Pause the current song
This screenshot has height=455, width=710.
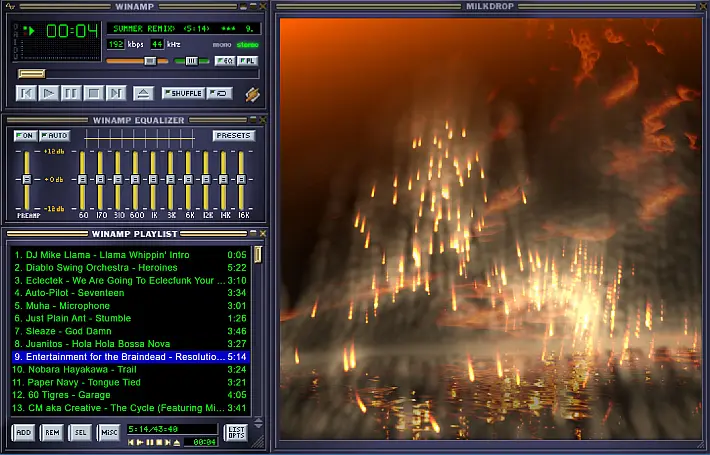pos(71,94)
